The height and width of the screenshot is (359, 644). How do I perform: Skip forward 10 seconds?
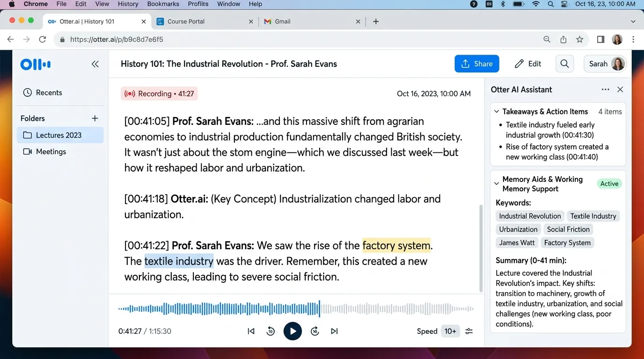[315, 331]
